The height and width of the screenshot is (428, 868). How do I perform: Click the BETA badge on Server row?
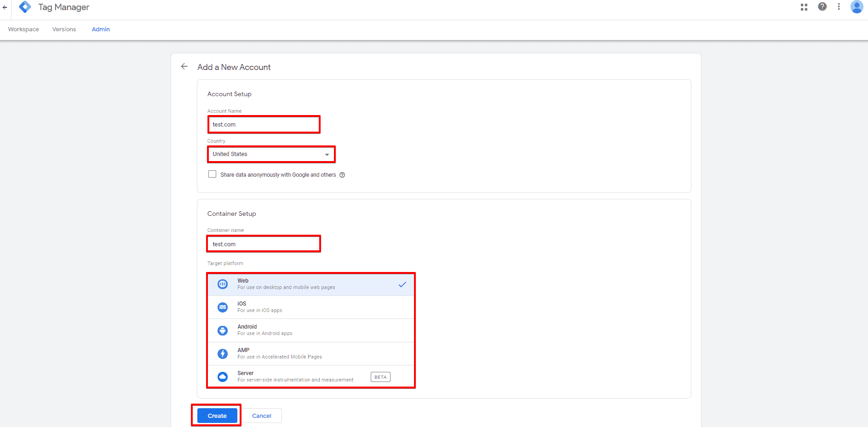[x=380, y=377]
